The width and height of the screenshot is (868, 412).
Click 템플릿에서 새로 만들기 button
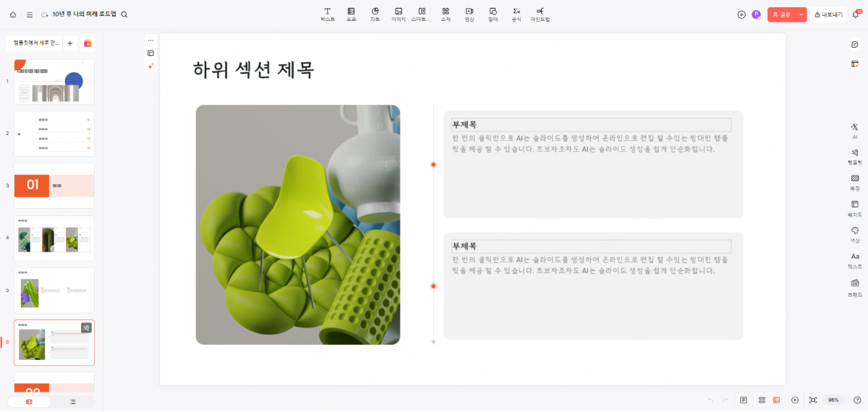pyautogui.click(x=36, y=43)
